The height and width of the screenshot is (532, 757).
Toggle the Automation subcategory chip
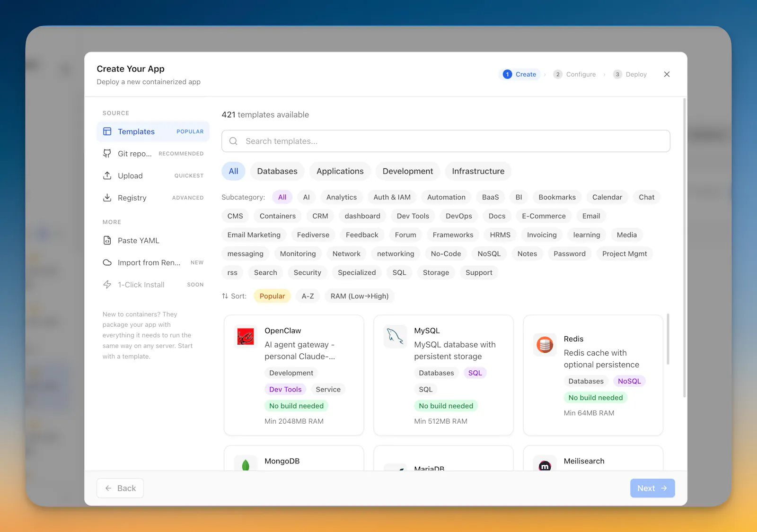(446, 197)
